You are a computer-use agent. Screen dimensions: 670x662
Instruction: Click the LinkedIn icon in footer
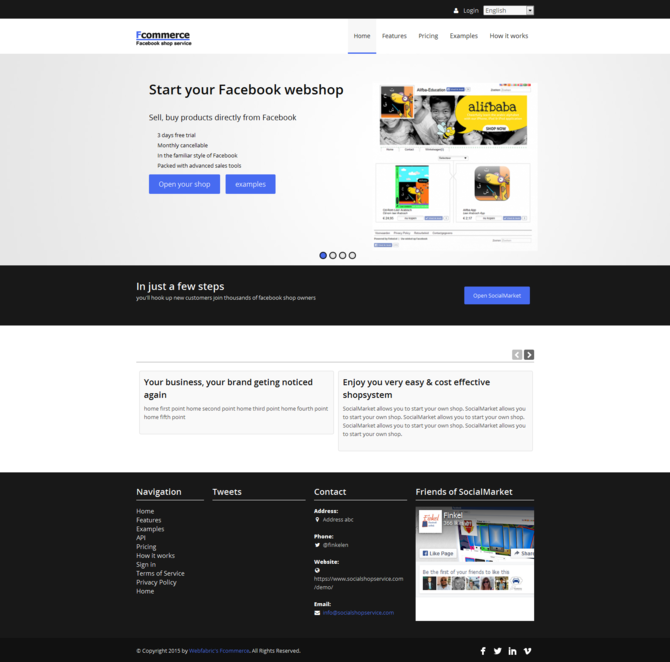pos(512,651)
